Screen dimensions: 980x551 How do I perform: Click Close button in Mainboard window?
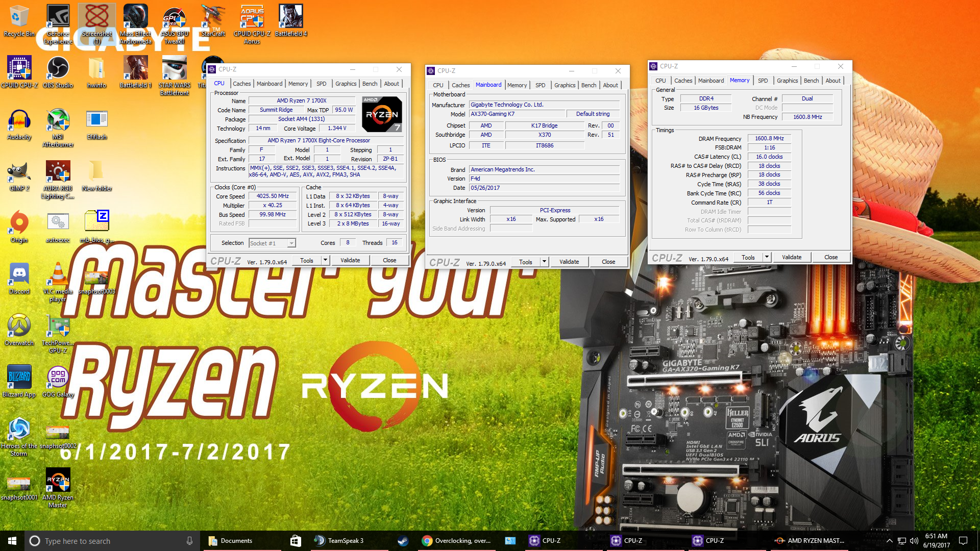point(608,262)
